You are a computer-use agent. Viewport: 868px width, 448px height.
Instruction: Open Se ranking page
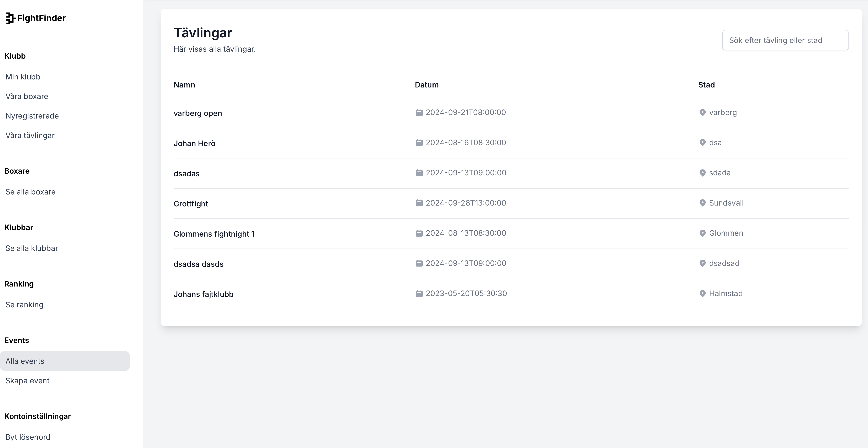click(24, 305)
